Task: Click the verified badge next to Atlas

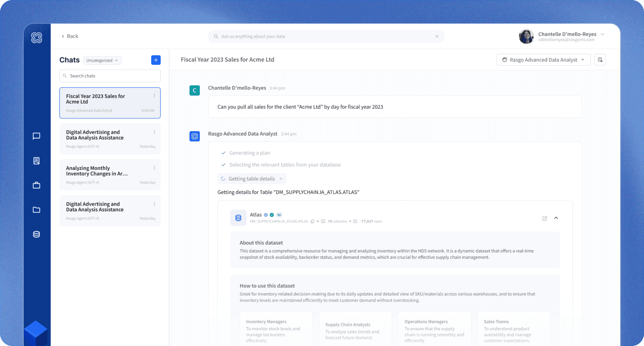Action: click(272, 215)
